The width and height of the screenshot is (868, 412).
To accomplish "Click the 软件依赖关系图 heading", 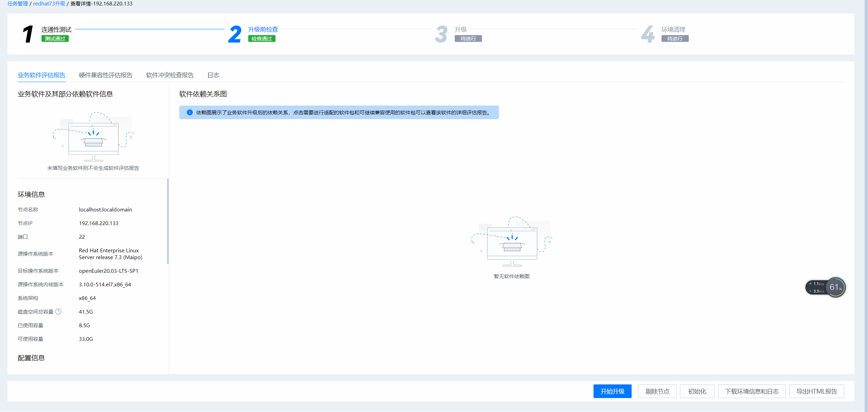I will pyautogui.click(x=203, y=94).
